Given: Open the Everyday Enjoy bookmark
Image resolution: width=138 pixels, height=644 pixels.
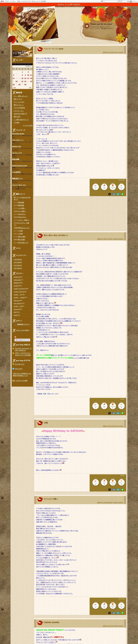Looking at the screenshot, I should tap(18, 134).
